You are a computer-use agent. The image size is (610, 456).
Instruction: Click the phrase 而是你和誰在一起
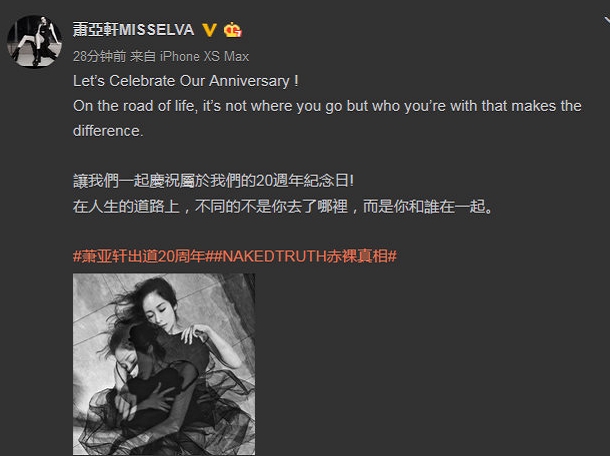[x=424, y=206]
